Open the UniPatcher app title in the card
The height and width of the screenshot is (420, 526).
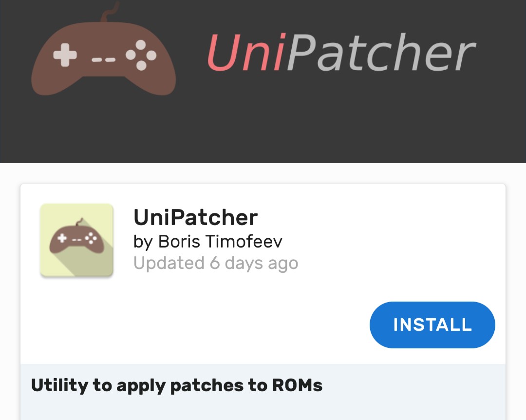click(x=195, y=217)
